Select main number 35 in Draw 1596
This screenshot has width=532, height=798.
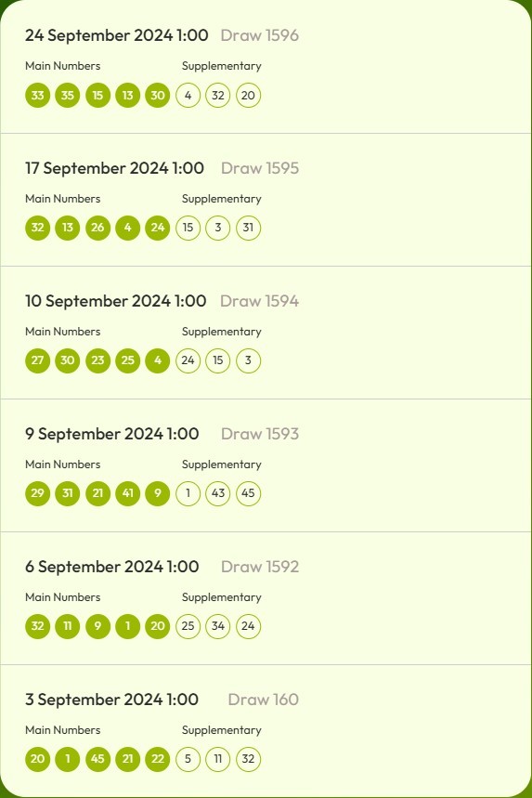(68, 95)
